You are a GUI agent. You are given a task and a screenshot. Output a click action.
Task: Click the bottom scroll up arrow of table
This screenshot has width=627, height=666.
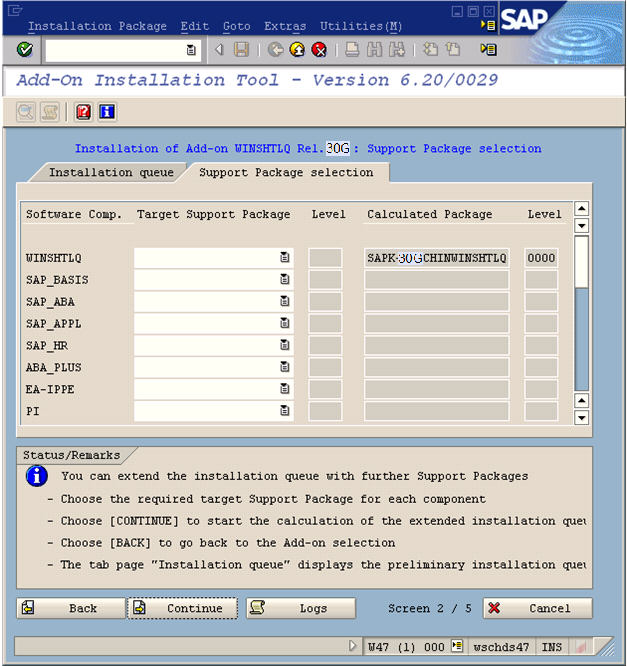coord(582,401)
